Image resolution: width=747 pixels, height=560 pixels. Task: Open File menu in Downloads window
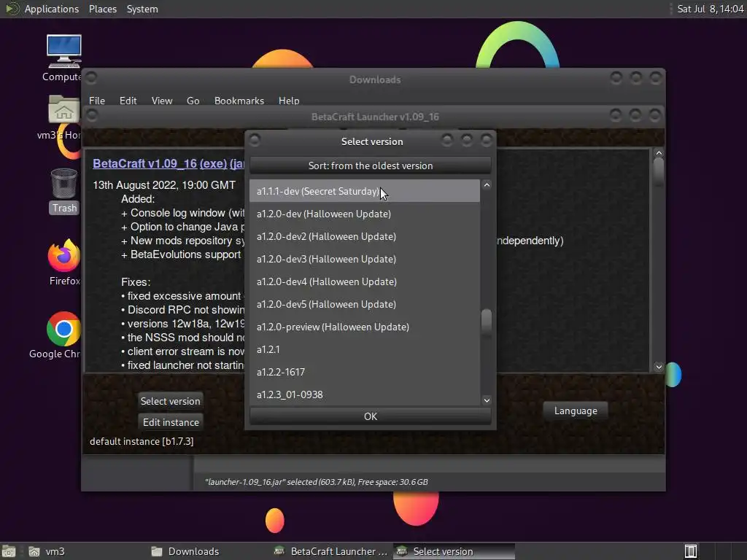point(97,101)
